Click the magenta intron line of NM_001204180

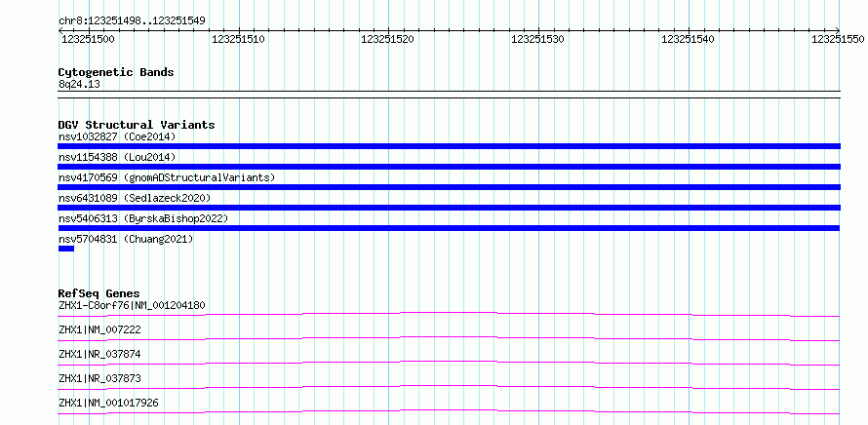[x=449, y=314]
